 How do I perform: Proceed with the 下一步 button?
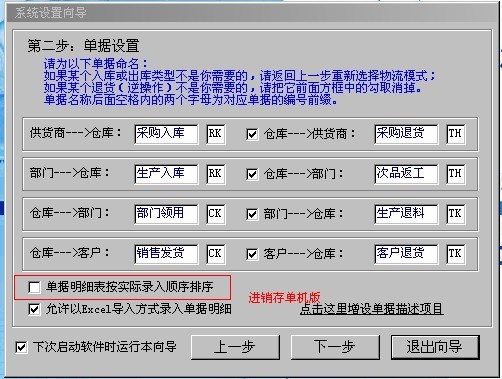[335, 347]
